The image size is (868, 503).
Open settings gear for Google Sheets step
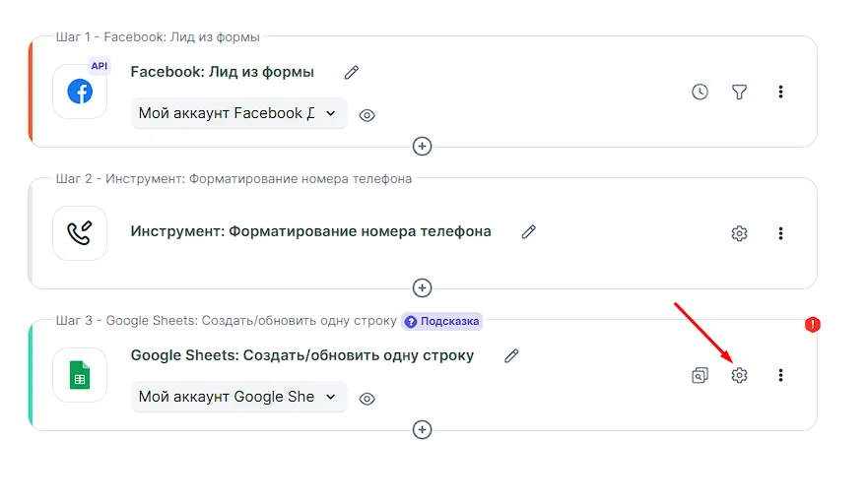(x=739, y=375)
